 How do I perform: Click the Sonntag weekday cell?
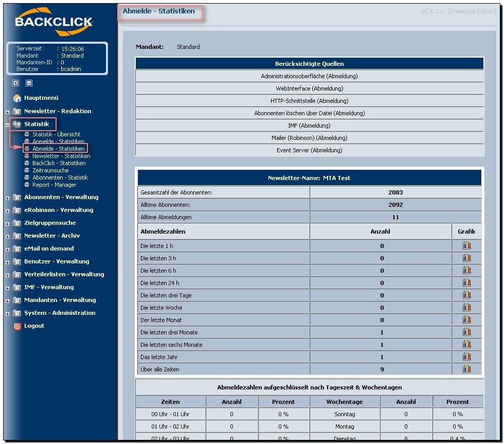coord(345,414)
